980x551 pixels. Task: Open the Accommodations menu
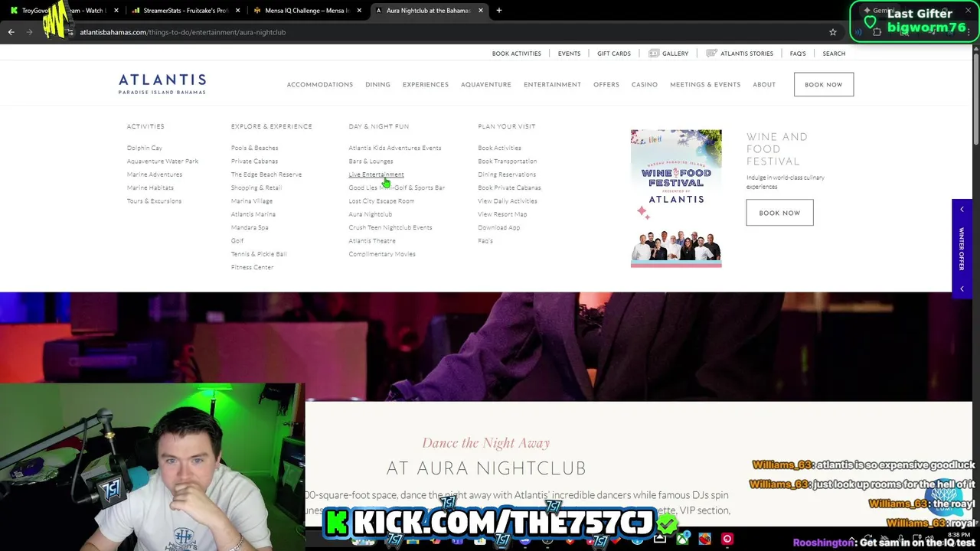click(x=320, y=85)
